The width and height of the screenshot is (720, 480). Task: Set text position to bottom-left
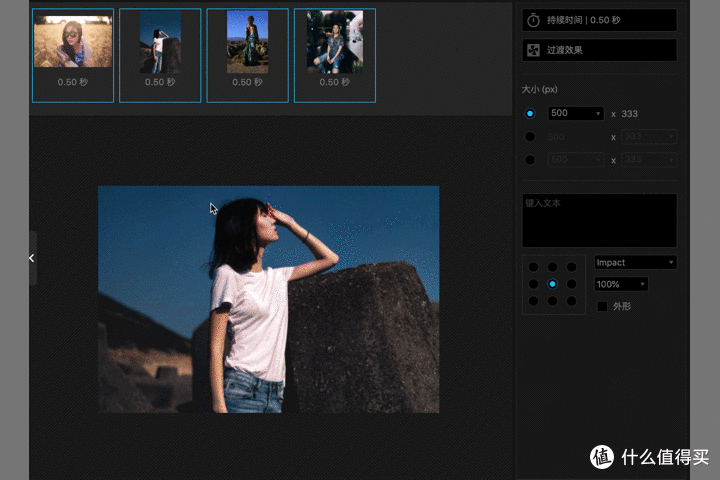(x=534, y=301)
